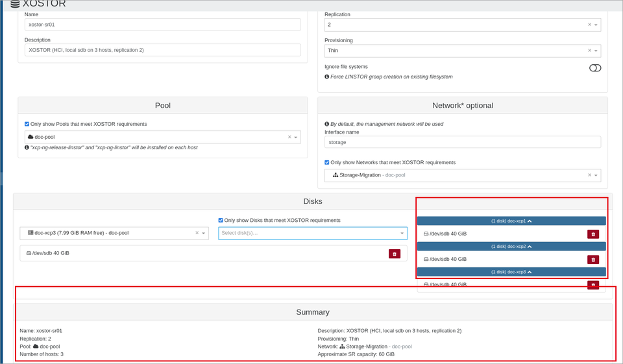Viewport: 623px width, 364px height.
Task: Click the summary Provisioning: Thin text
Action: click(338, 339)
